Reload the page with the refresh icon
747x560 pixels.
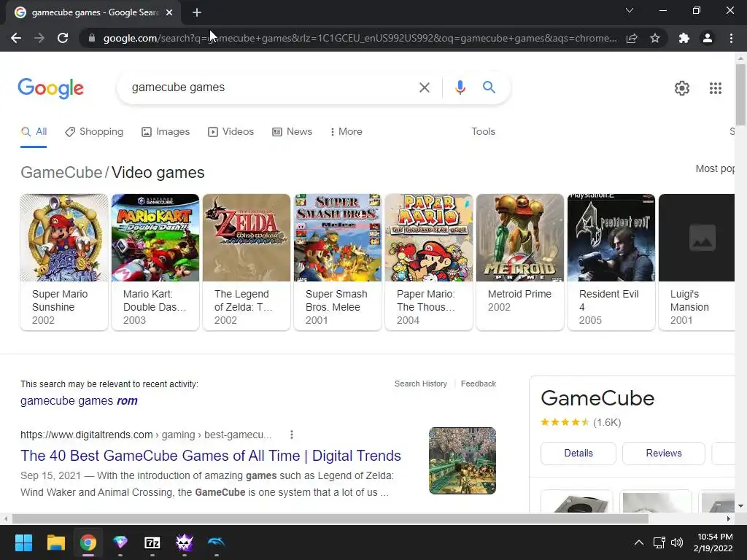tap(63, 38)
